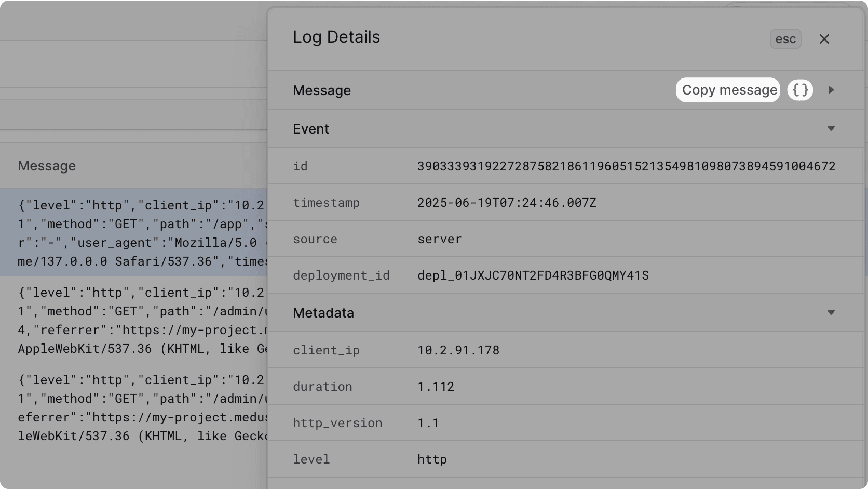Select the deployment_id value depl_01JXJC70NT2FD4R3BFG0QMY41S
The image size is (868, 489).
pos(533,275)
